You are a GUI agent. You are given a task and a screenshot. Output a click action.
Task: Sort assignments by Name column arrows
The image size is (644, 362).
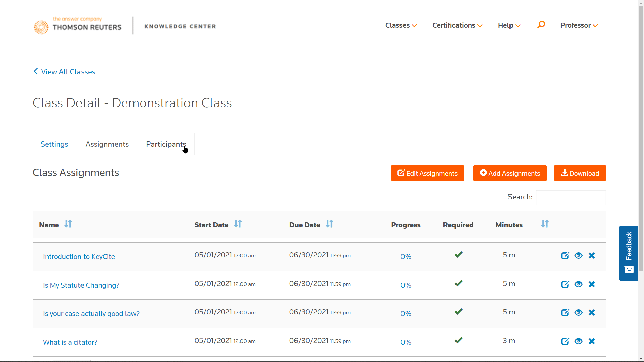click(68, 224)
